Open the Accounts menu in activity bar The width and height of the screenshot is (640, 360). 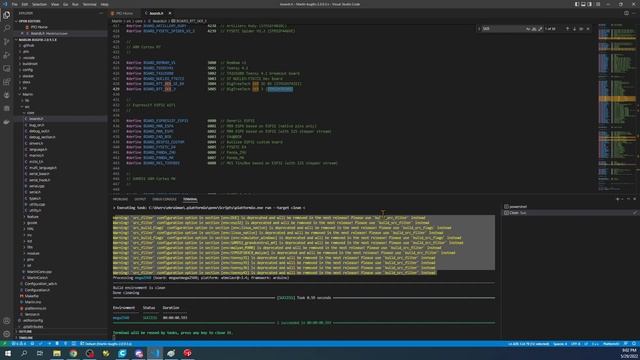[7, 321]
